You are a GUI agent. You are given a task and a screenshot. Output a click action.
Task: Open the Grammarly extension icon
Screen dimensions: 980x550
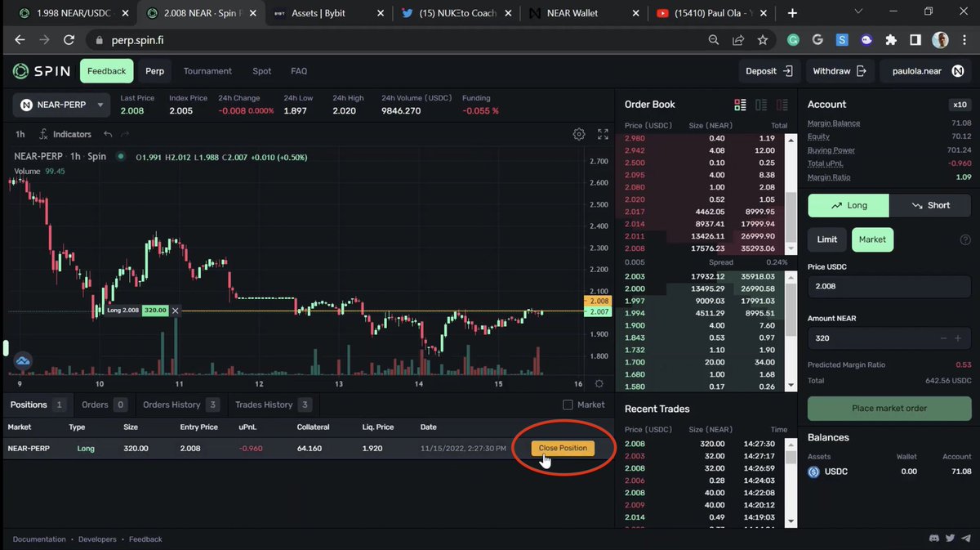pos(793,39)
